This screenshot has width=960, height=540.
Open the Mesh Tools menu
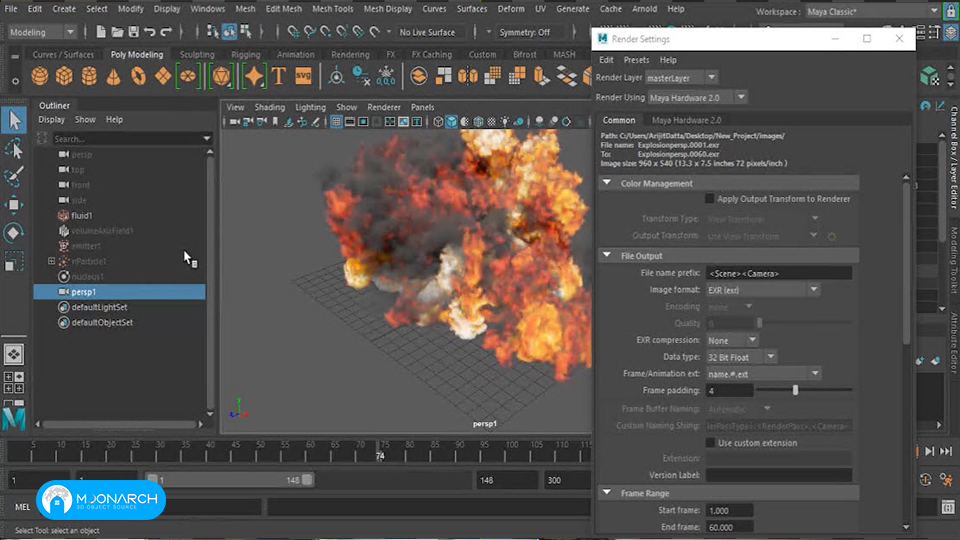pyautogui.click(x=332, y=9)
